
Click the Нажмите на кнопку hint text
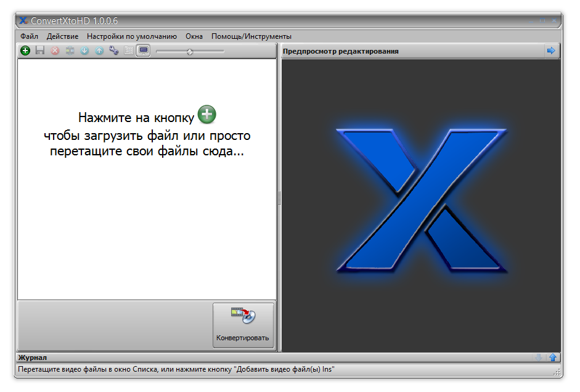136,118
